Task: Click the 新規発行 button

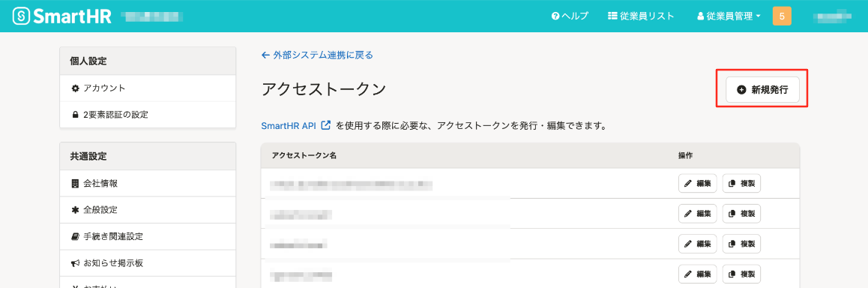Action: click(762, 90)
